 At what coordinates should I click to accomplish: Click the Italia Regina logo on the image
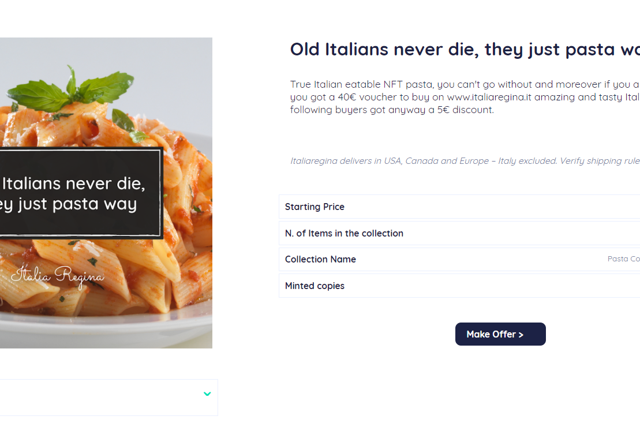(57, 275)
